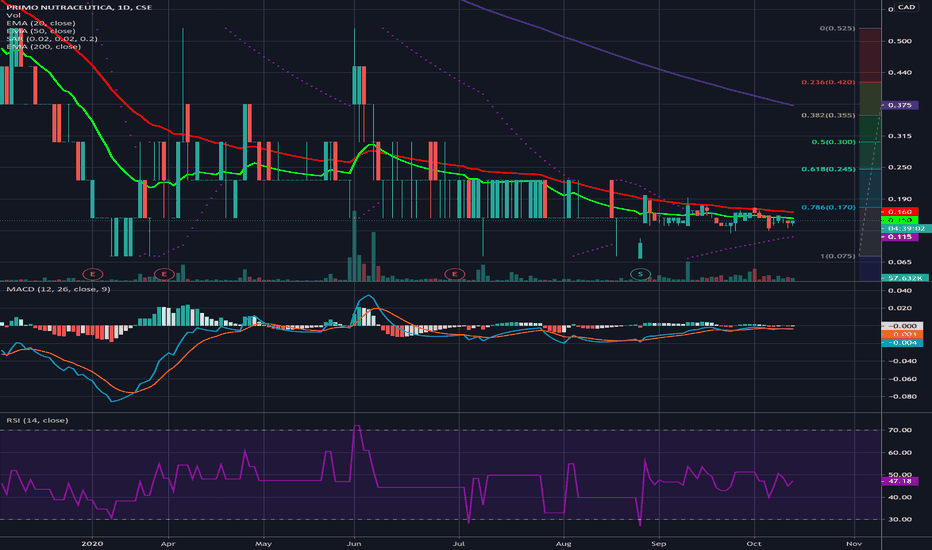Click the 04:39:02 bar countdown tag
Screen dimensions: 932x550
906,228
